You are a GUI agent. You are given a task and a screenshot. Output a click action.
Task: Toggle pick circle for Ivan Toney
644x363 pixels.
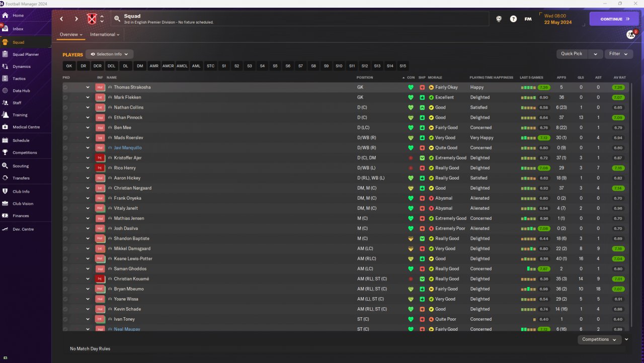click(65, 319)
